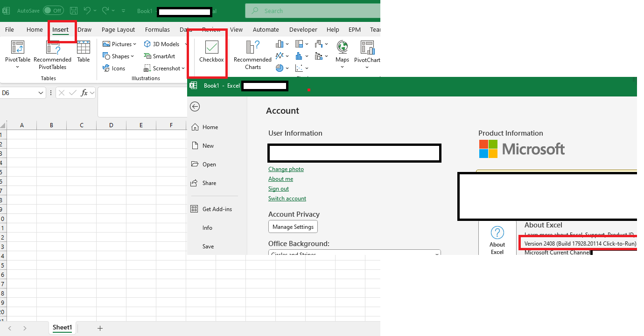Click the Sign out link
644x336 pixels.
click(279, 189)
